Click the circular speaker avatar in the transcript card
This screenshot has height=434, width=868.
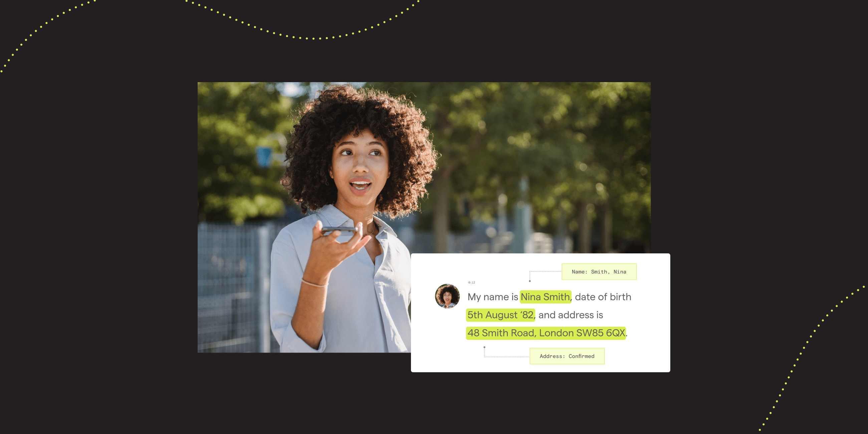(447, 296)
